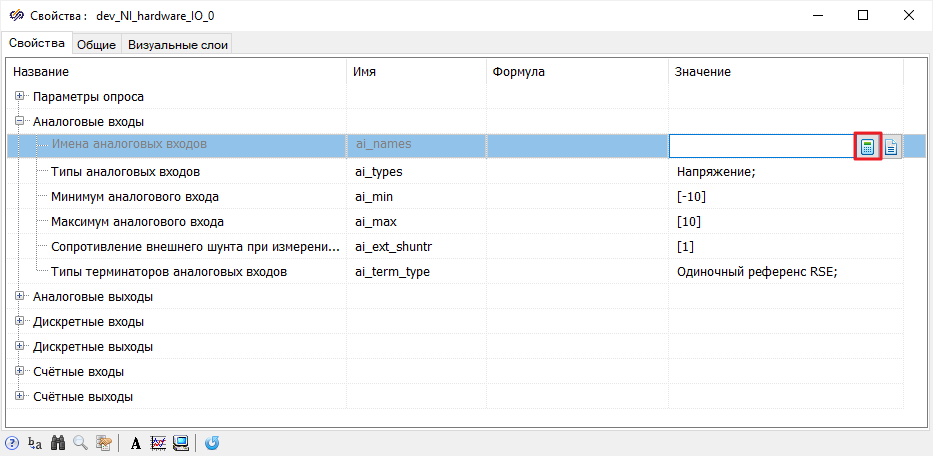Image resolution: width=933 pixels, height=456 pixels.
Task: Click the 'ba' rename icon in bottom toolbar
Action: (x=35, y=443)
